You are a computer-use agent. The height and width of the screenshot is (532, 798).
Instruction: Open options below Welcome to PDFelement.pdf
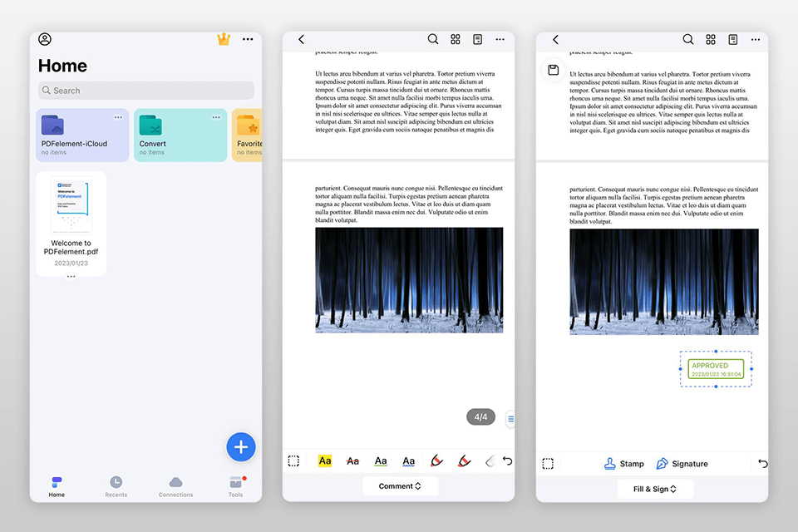(x=71, y=277)
